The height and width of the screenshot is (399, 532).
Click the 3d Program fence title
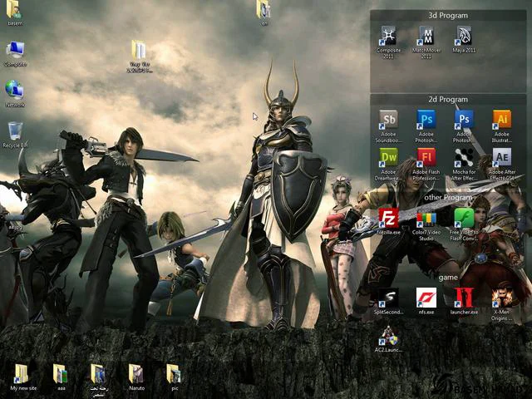point(448,16)
